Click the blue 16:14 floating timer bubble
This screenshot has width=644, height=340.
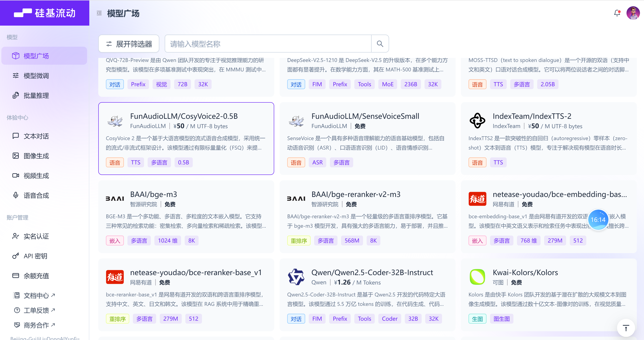598,220
